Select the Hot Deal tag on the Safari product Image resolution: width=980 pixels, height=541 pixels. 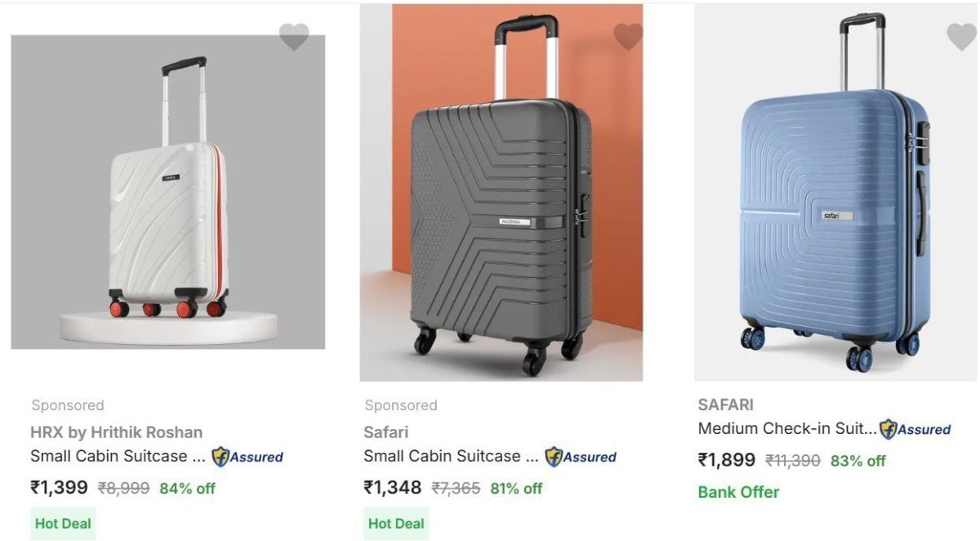396,523
